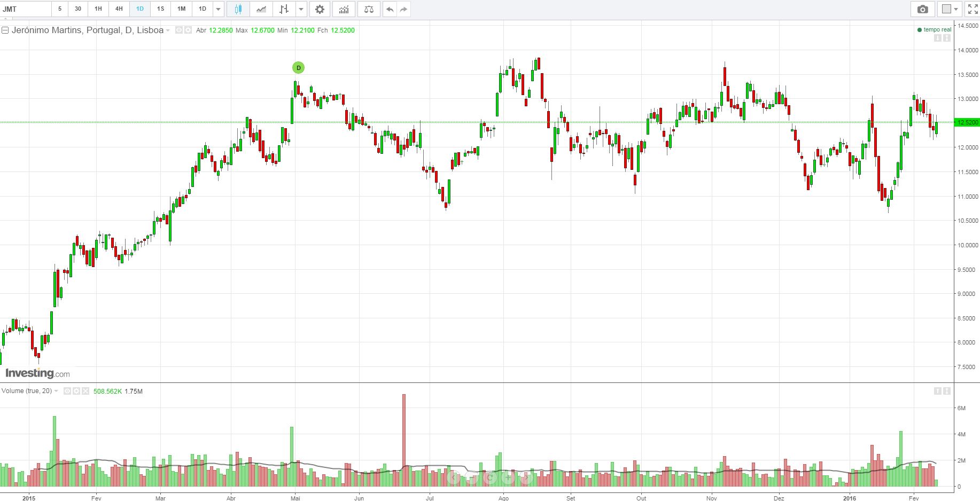Click the Nov label on time axis
The height and width of the screenshot is (501, 980).
click(x=711, y=498)
